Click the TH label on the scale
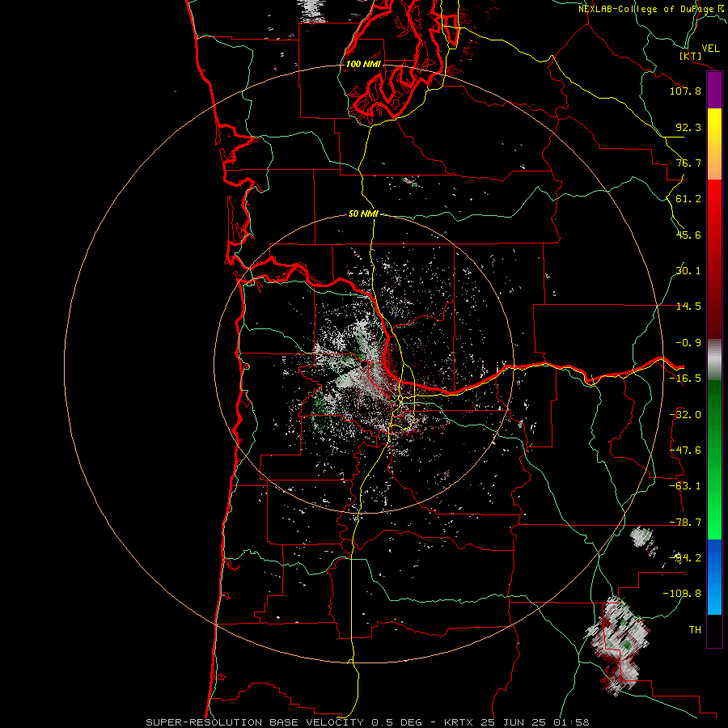Screen dimensions: 728x728 pyautogui.click(x=695, y=630)
